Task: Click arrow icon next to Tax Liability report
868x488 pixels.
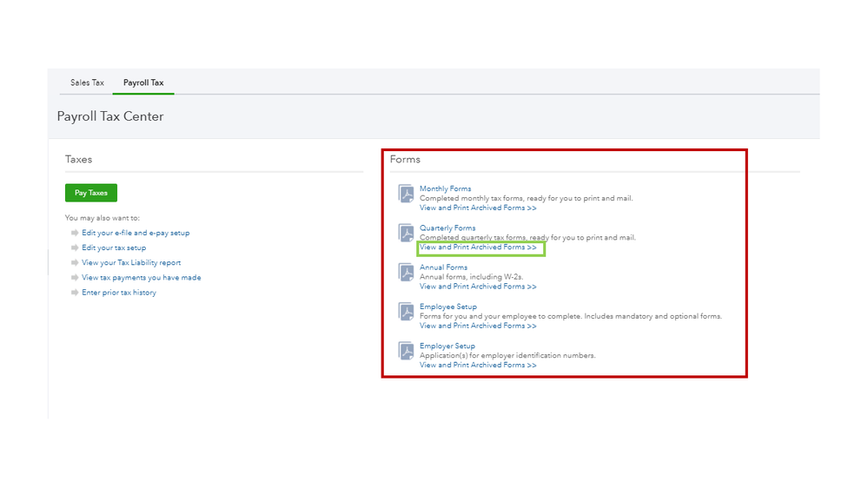Action: pyautogui.click(x=75, y=263)
